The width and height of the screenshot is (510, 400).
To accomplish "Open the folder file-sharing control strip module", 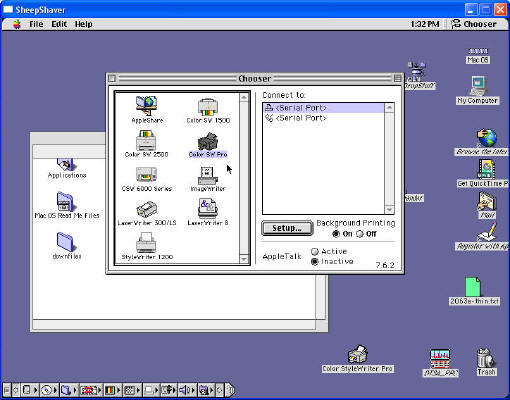I will (69, 390).
